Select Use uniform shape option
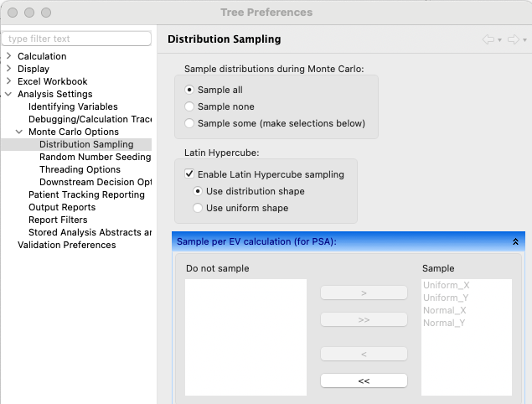 pos(199,208)
